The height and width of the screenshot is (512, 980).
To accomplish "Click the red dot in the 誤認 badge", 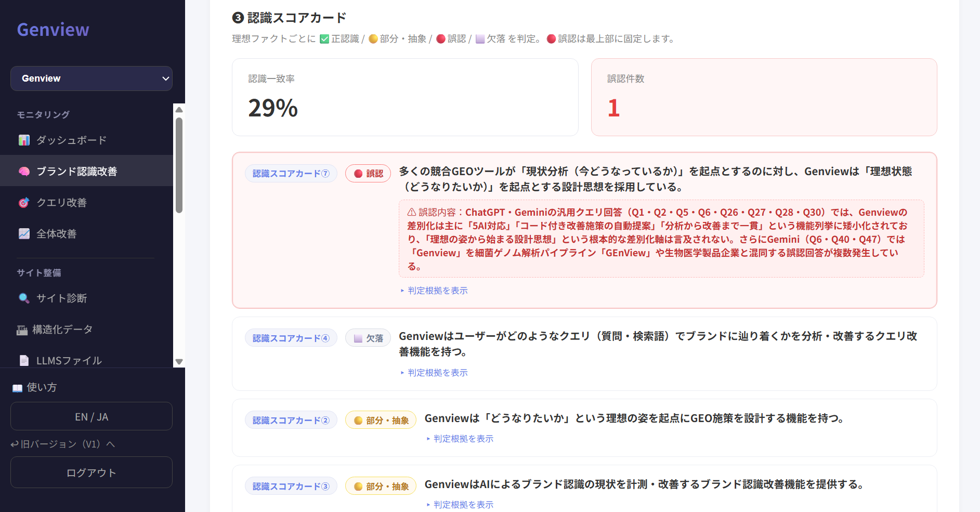I will pyautogui.click(x=358, y=174).
